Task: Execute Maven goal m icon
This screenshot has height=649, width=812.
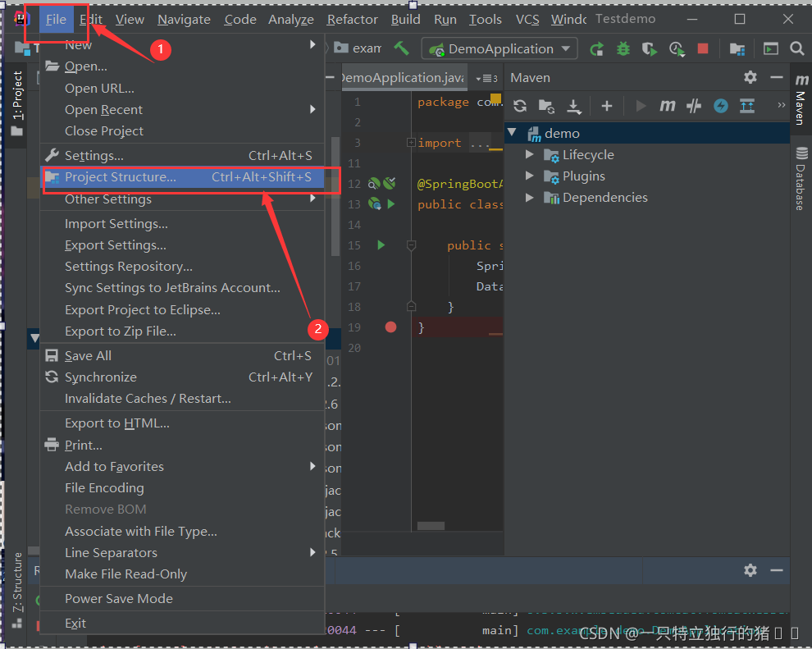Action: pyautogui.click(x=667, y=106)
